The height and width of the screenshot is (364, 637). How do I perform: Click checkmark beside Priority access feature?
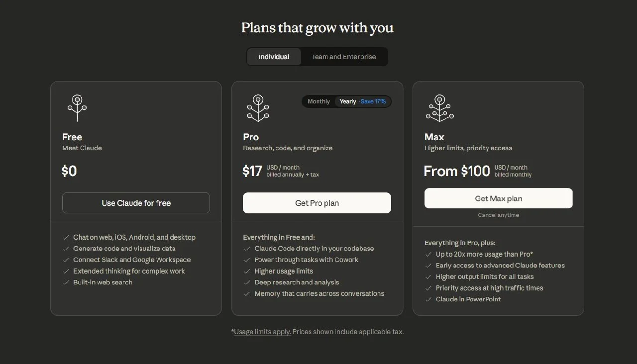[x=428, y=288]
